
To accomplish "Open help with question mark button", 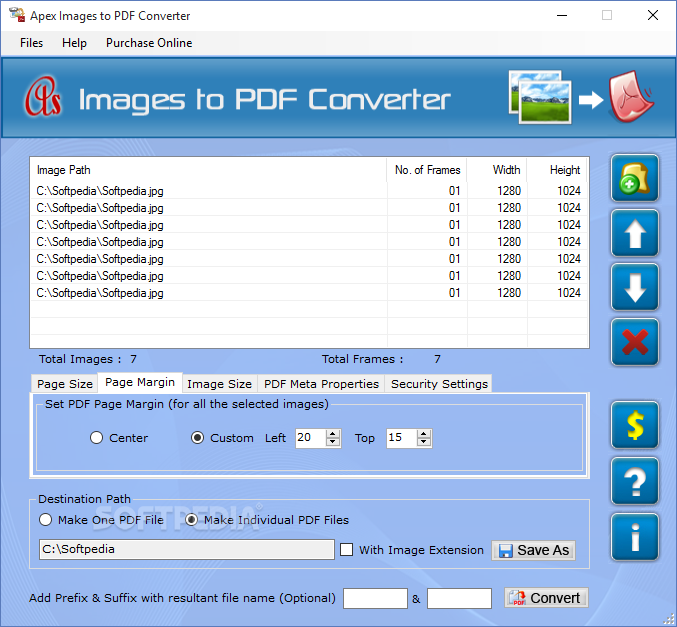I will (634, 481).
